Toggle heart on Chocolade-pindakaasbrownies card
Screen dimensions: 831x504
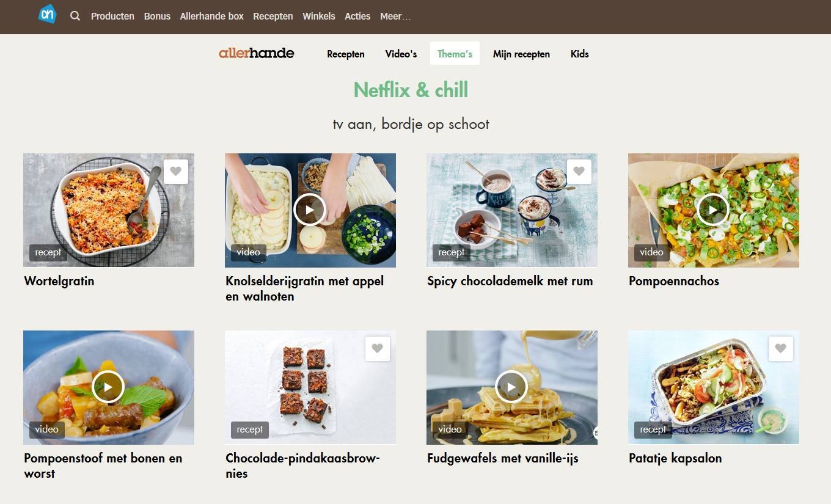coord(378,349)
